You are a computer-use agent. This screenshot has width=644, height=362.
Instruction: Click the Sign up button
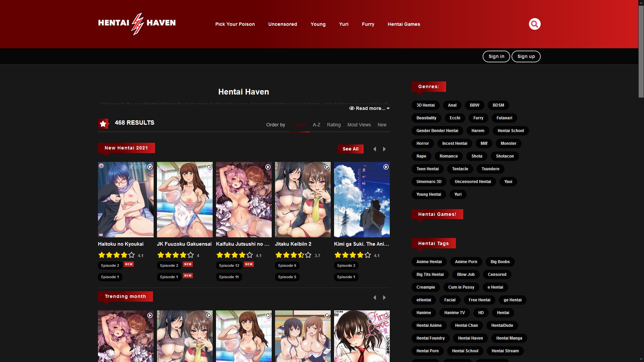pyautogui.click(x=526, y=57)
